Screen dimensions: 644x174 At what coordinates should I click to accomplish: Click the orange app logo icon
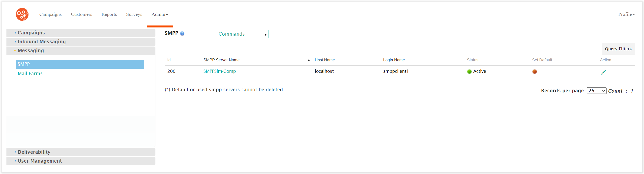coord(22,14)
